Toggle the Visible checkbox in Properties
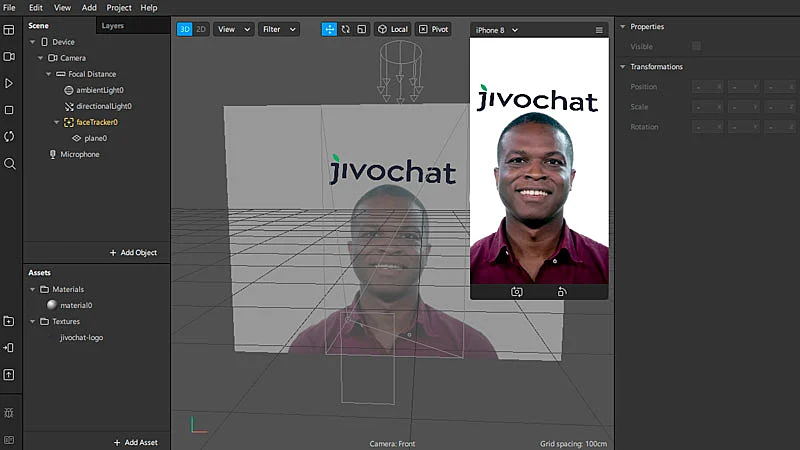This screenshot has height=450, width=800. (x=696, y=46)
